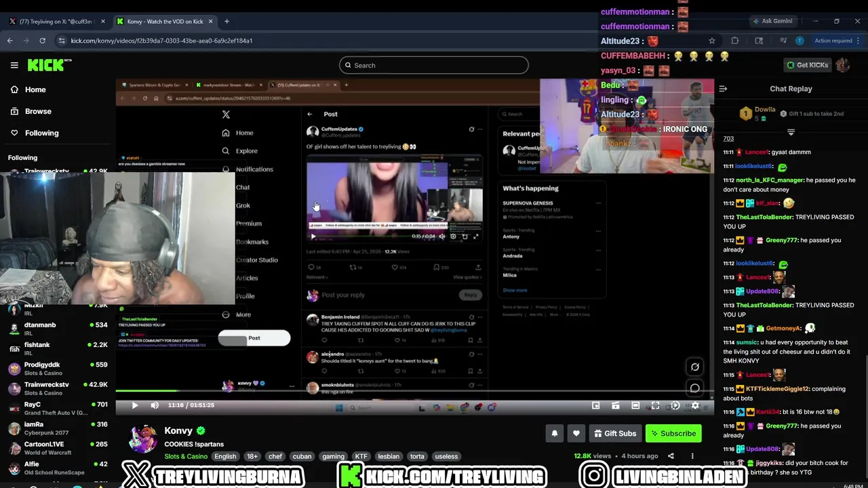Screen dimensions: 868x488
Task: Click the Get KICKs button
Action: 807,65
